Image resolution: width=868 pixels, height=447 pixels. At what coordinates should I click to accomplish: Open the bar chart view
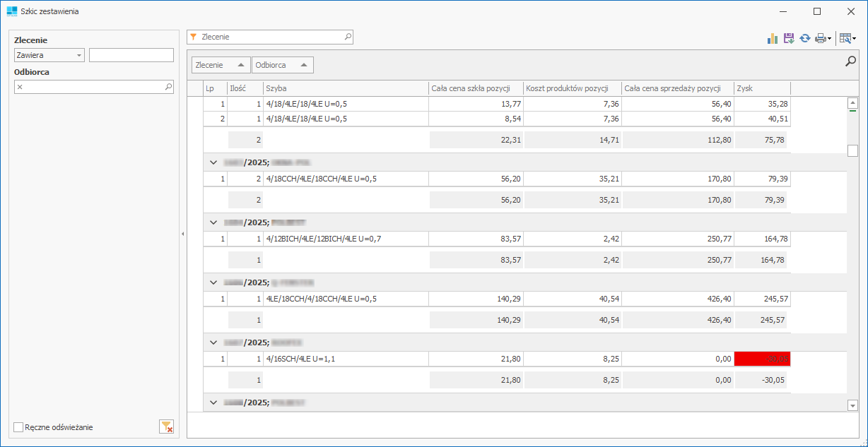pos(773,38)
